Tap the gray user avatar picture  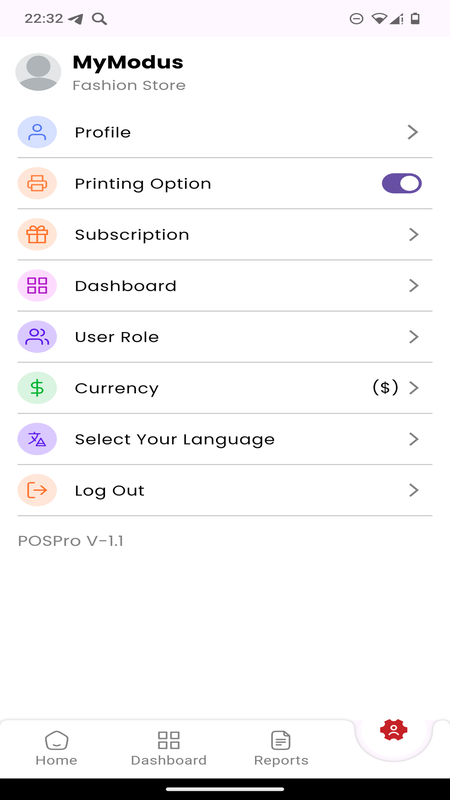[x=38, y=72]
